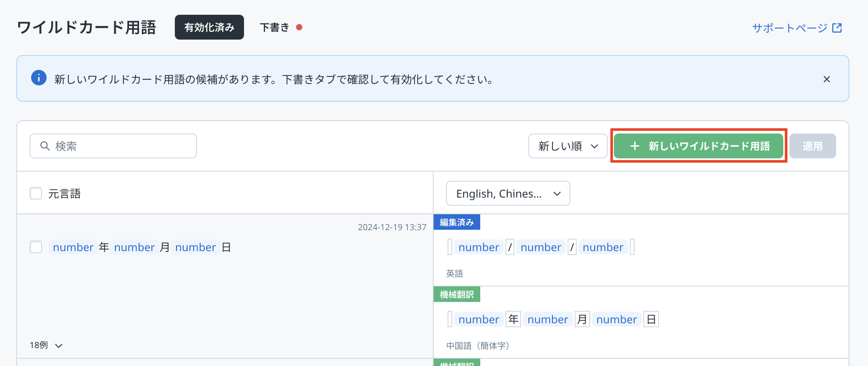Dismiss the notification banner with the X
The image size is (868, 366).
click(x=826, y=79)
